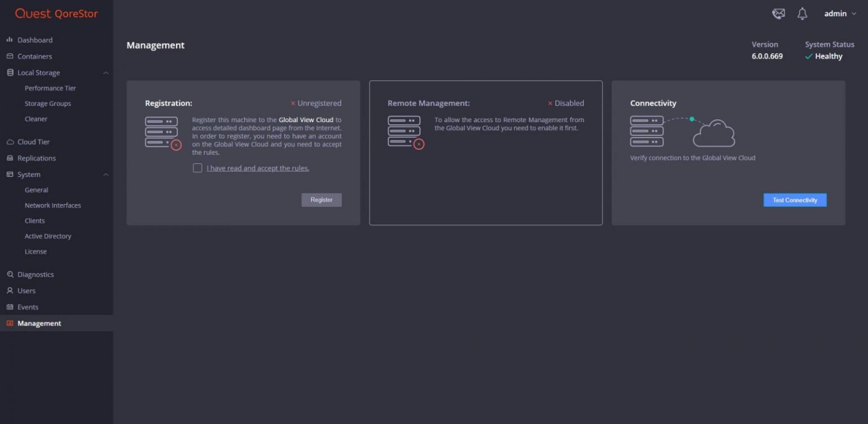Click the Diagnostics magnifier icon
This screenshot has height=424, width=868.
(x=10, y=275)
